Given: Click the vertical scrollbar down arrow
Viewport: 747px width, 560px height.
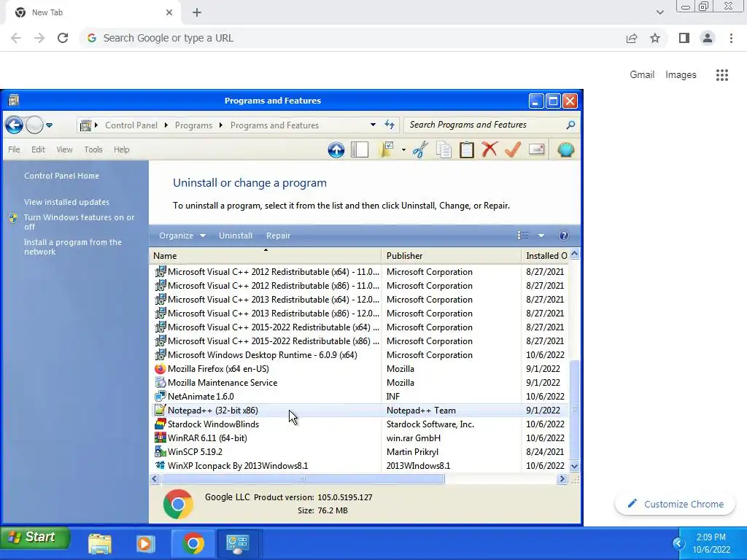Looking at the screenshot, I should [575, 466].
